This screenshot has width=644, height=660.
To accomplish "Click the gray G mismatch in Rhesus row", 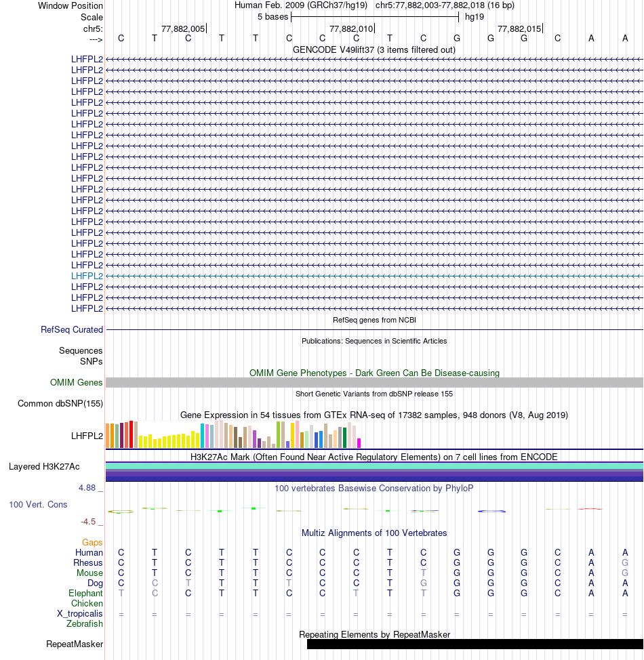I will [x=625, y=563].
